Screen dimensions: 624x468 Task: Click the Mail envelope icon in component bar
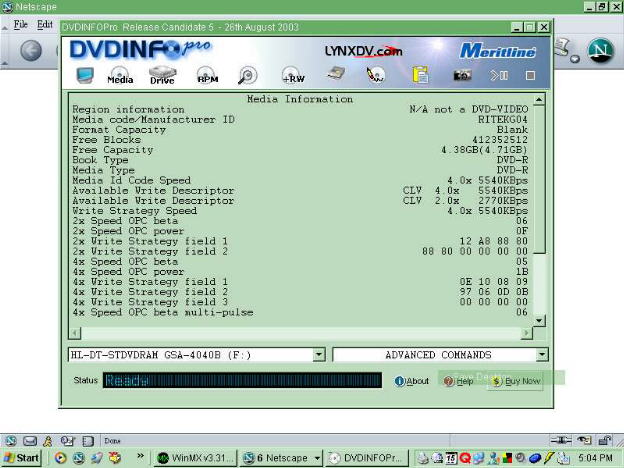30,441
